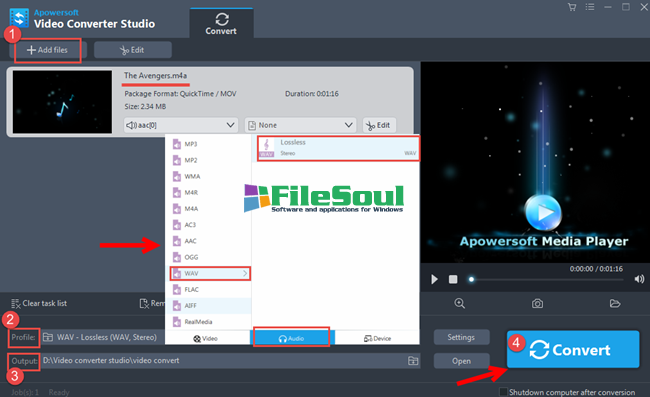Screen dimensions: 650x397
Task: Expand the aac[0] audio track dropdown
Action: pos(181,125)
